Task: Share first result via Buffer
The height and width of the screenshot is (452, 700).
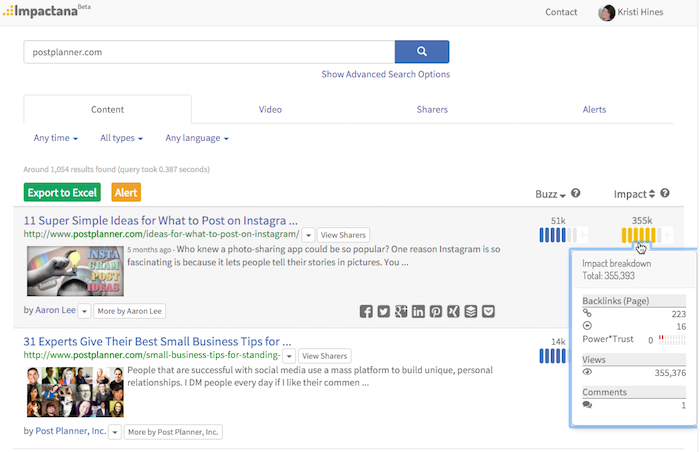Action: tap(471, 311)
